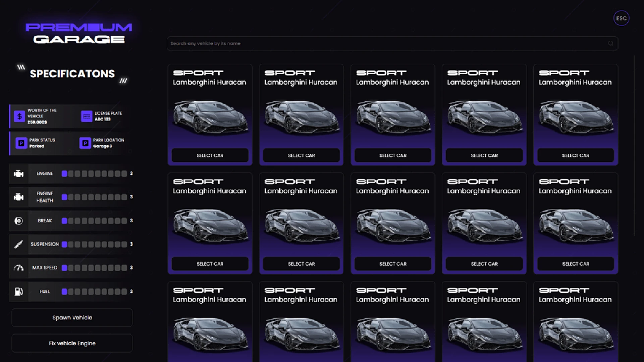Click the Parked status text

[37, 146]
